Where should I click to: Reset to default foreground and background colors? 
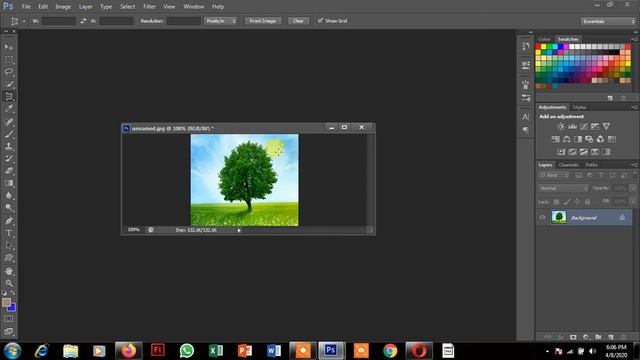4,293
